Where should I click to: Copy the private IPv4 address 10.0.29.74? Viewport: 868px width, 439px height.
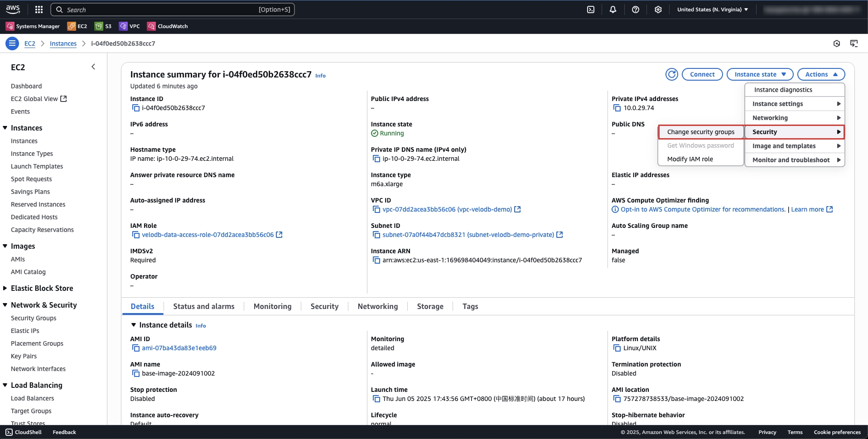tap(617, 108)
